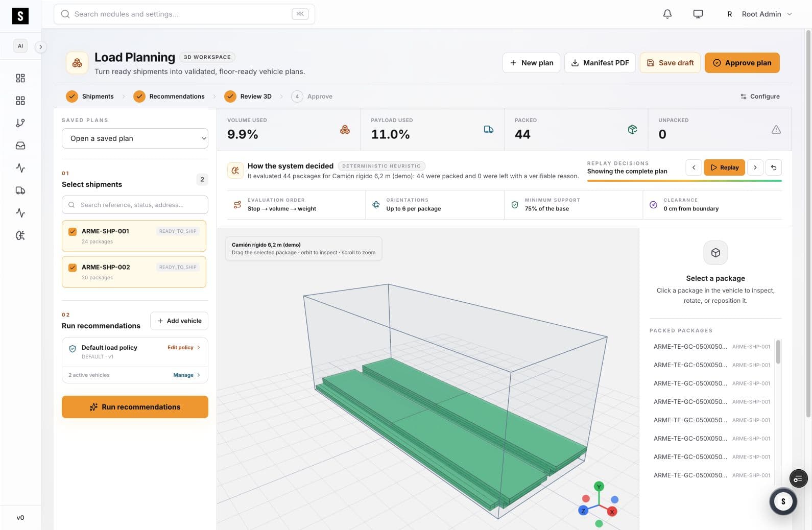812x530 pixels.
Task: Expand the left sidebar with arrow toggle
Action: coord(40,47)
